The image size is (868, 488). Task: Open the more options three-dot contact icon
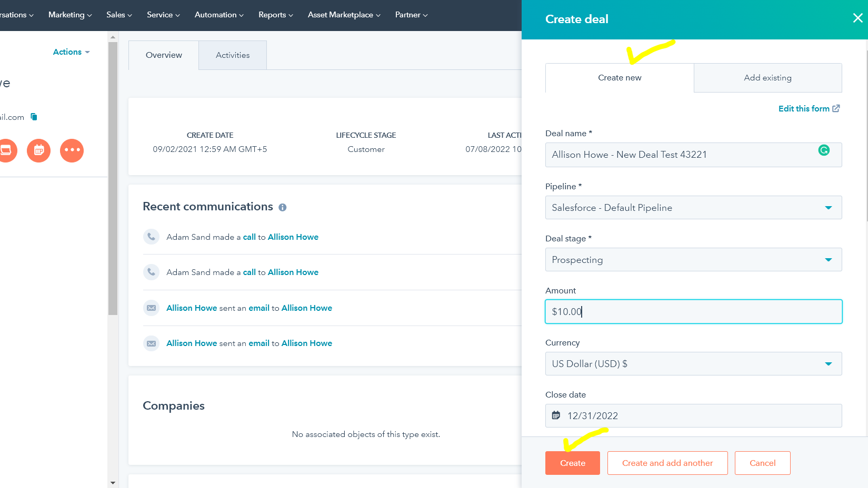click(72, 150)
